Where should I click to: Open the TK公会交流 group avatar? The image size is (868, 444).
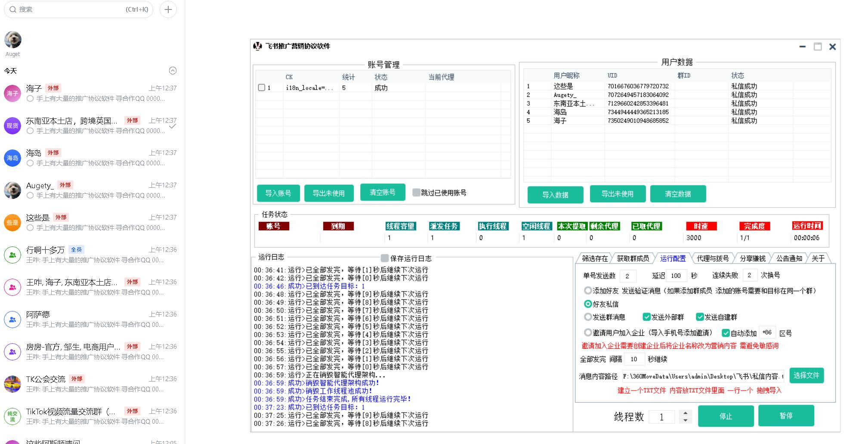12,384
